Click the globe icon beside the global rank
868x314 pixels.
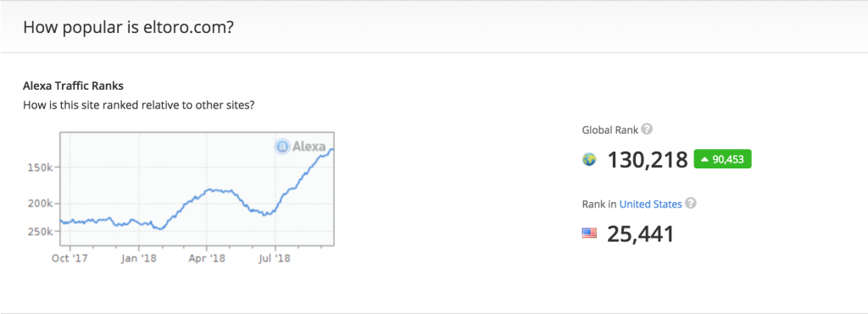(x=590, y=160)
